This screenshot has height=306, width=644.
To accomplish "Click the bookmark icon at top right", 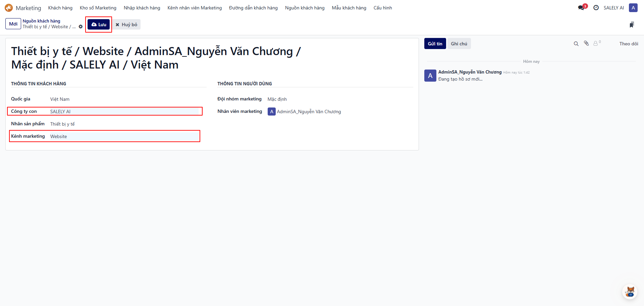I will click(632, 25).
